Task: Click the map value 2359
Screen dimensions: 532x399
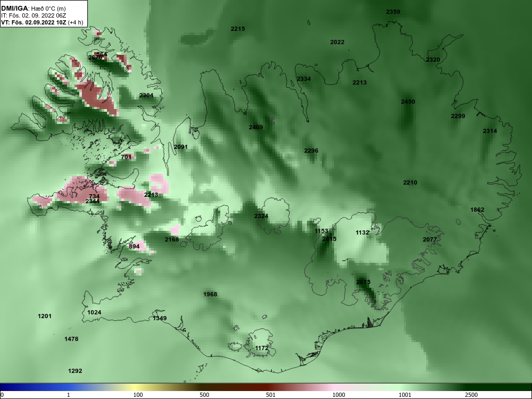Action: pos(393,12)
